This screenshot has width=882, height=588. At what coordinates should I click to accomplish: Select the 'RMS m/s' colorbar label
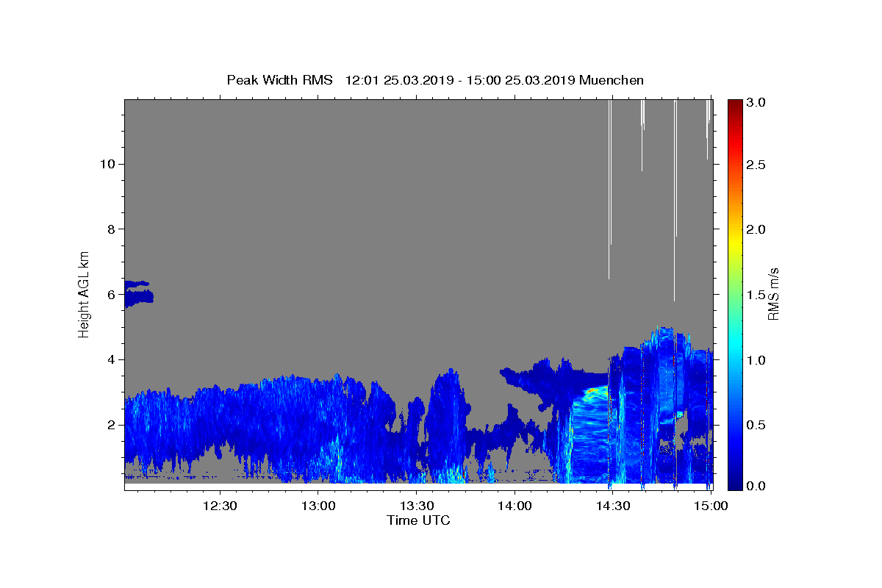(772, 294)
